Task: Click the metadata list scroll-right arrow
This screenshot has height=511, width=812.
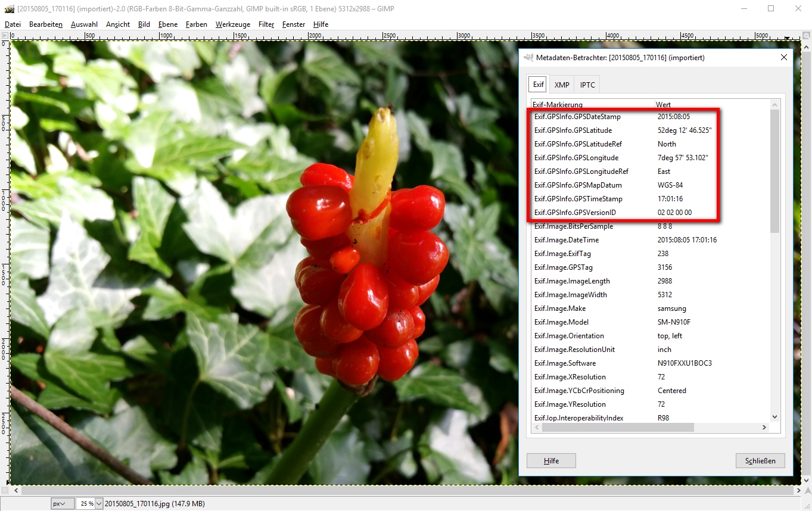Action: tap(764, 428)
